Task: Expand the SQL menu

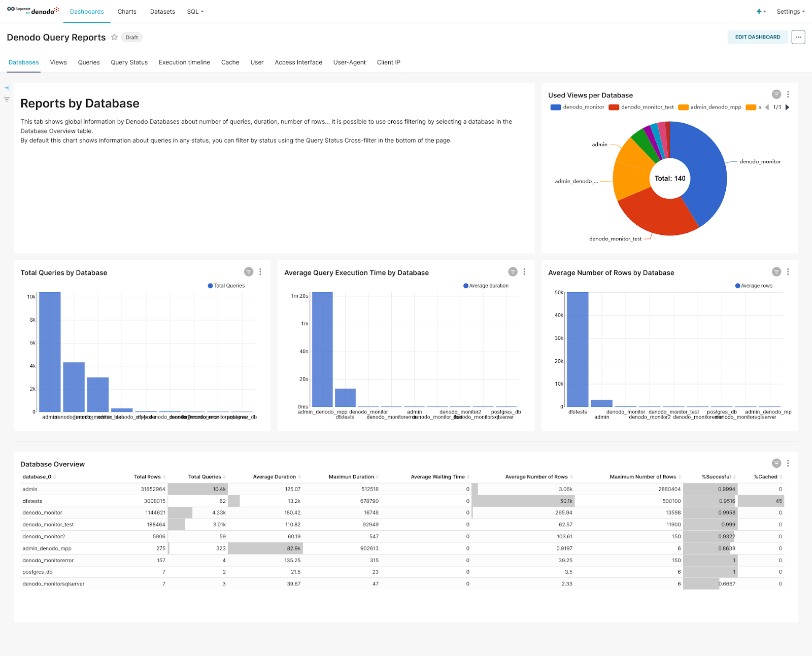Action: [x=195, y=11]
